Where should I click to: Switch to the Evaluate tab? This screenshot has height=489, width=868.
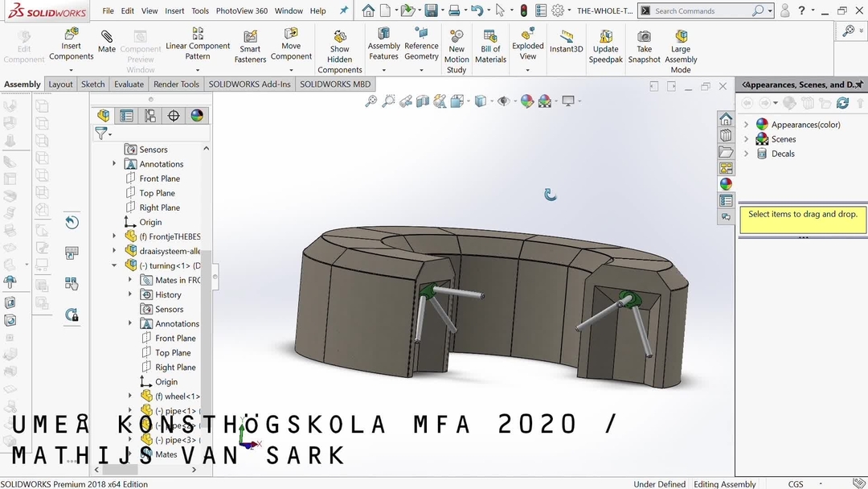(x=129, y=84)
